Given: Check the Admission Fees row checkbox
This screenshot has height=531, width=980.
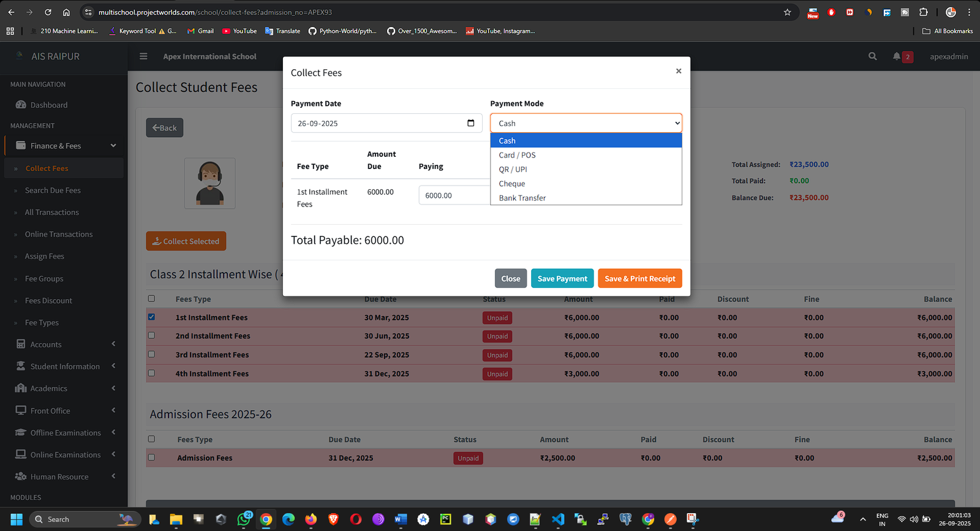Looking at the screenshot, I should [x=151, y=458].
